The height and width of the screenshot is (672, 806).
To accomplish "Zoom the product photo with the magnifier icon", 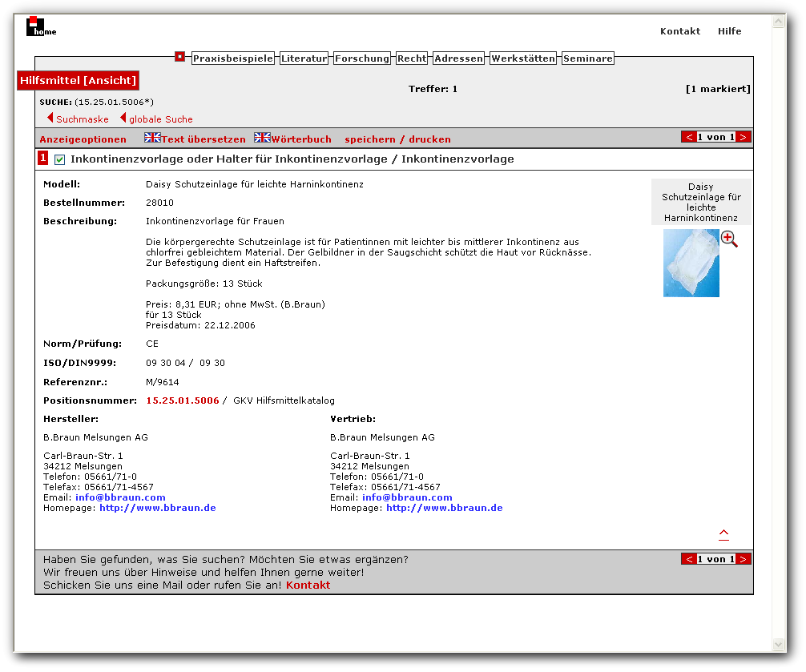I will point(728,239).
